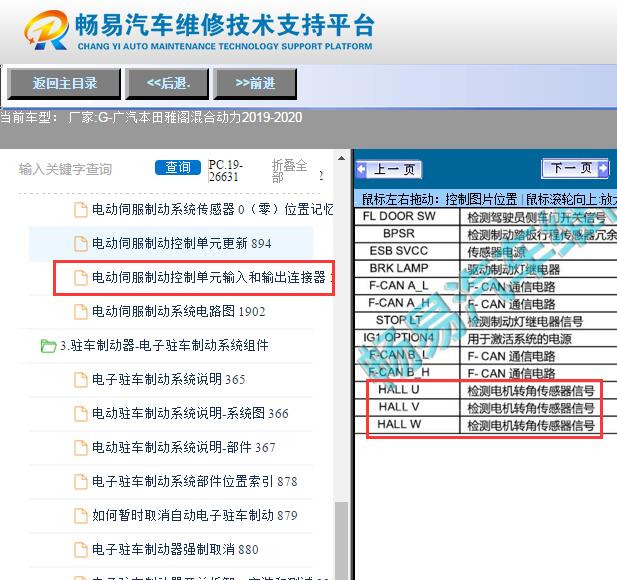Click the HALL V table cell
The height and width of the screenshot is (580, 617).
point(407,407)
